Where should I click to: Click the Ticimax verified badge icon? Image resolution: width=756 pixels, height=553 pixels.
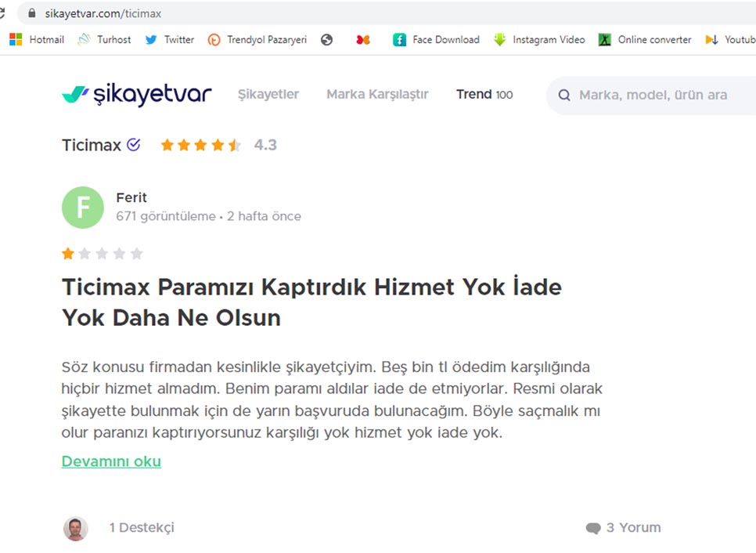point(134,145)
